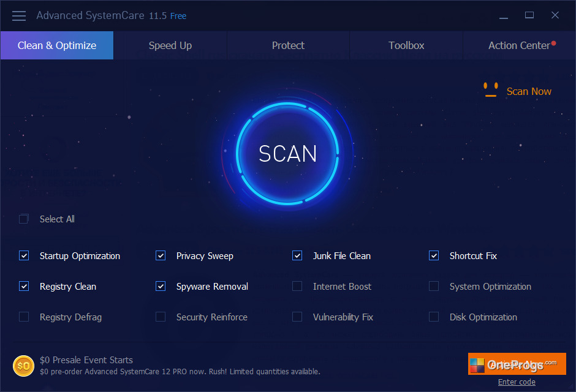Uncheck Spyware Removal
This screenshot has width=576, height=392.
tap(161, 286)
